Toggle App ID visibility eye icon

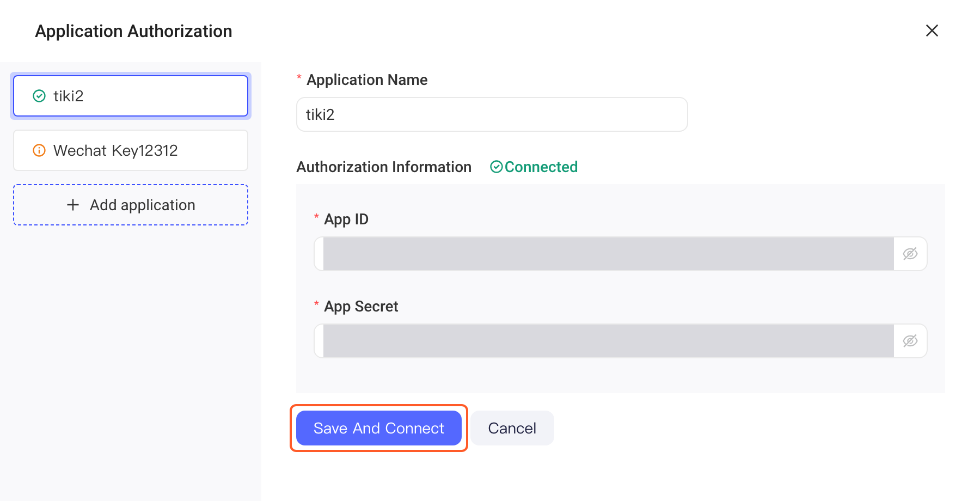coord(910,254)
